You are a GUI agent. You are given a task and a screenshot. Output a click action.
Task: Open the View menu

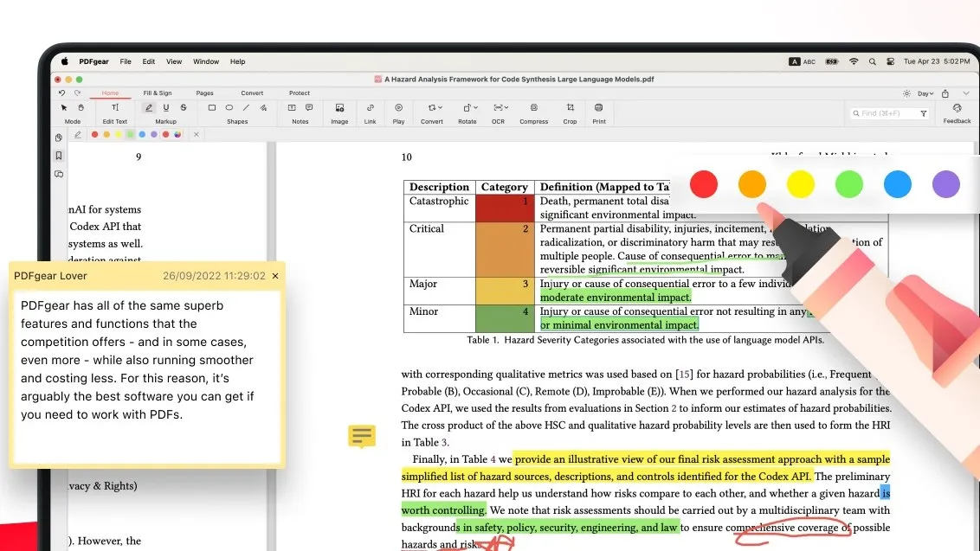[x=174, y=62]
